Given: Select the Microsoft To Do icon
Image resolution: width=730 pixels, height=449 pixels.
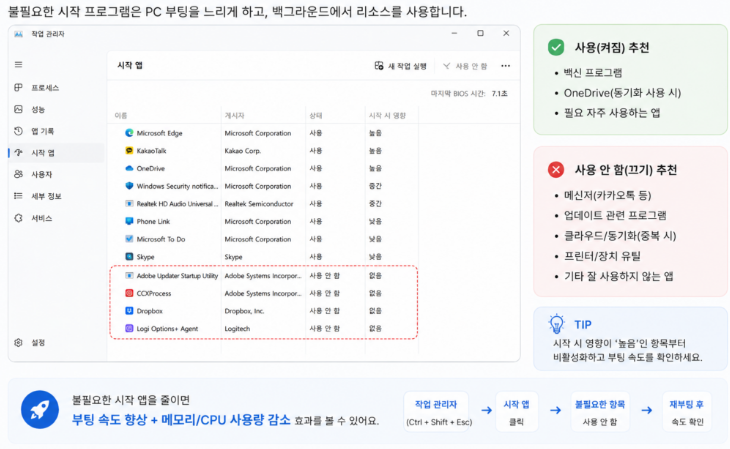Looking at the screenshot, I should pos(129,239).
